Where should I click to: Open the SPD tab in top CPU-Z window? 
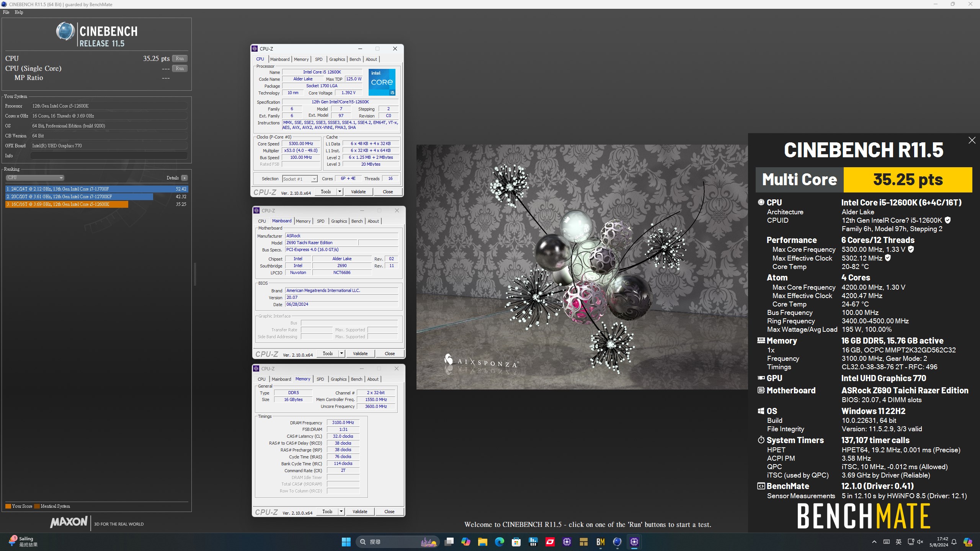[318, 59]
